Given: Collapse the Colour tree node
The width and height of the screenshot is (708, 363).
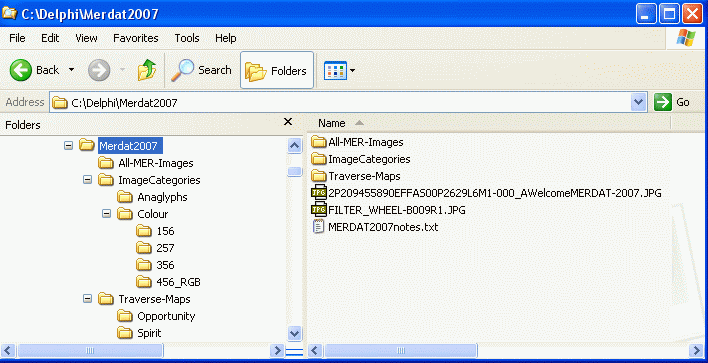Looking at the screenshot, I should click(107, 214).
